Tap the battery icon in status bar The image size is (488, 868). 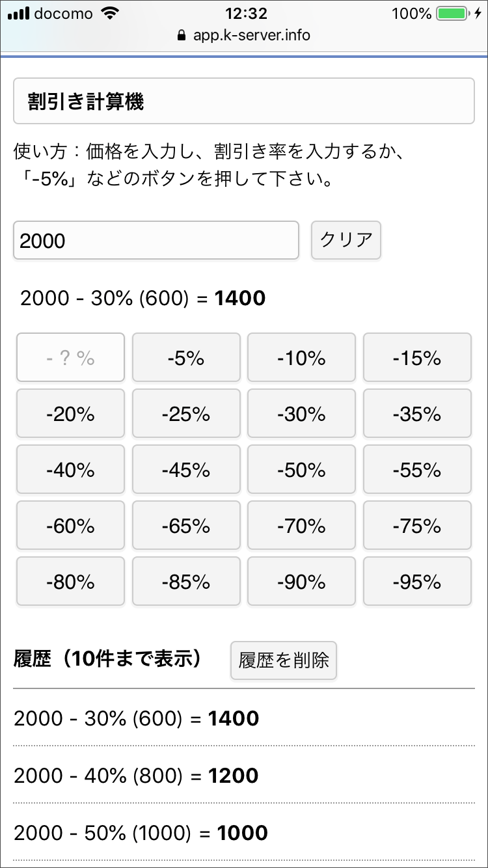pyautogui.click(x=452, y=14)
